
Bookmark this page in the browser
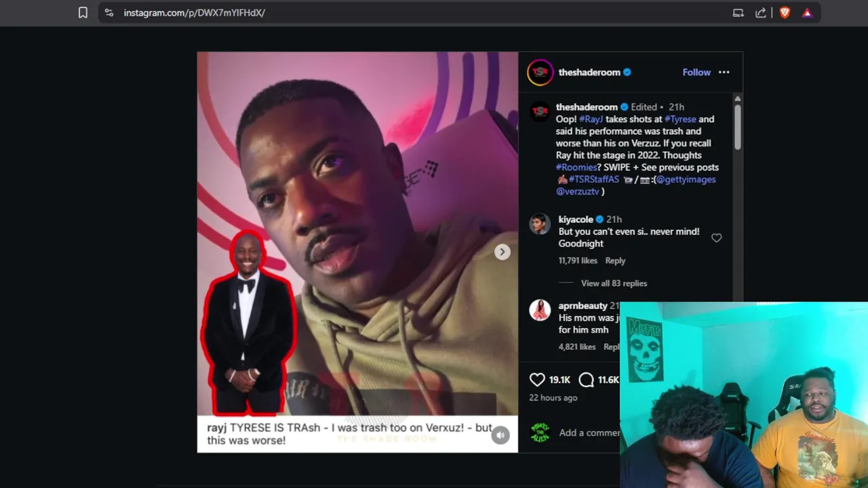click(x=83, y=13)
